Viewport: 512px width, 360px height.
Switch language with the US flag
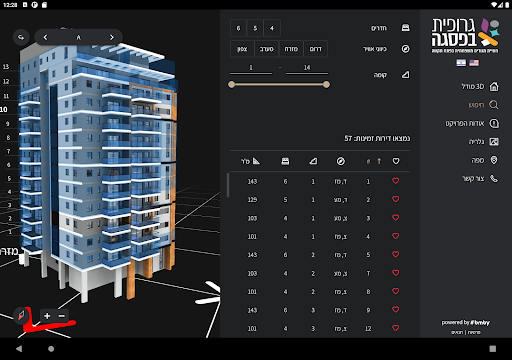[474, 63]
